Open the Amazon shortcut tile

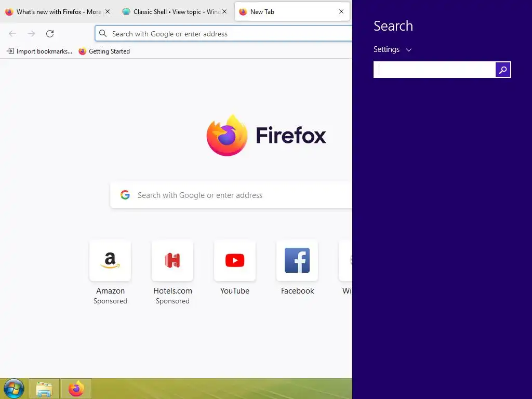pos(110,261)
